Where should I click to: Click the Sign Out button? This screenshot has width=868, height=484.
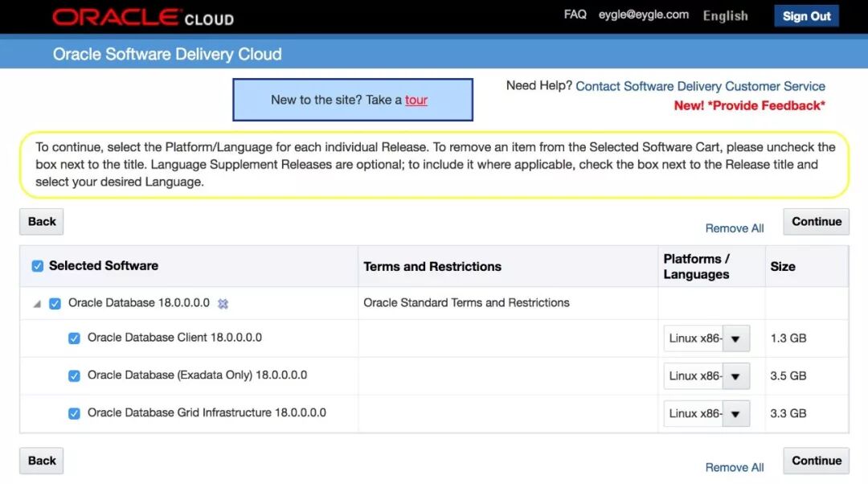click(x=806, y=16)
